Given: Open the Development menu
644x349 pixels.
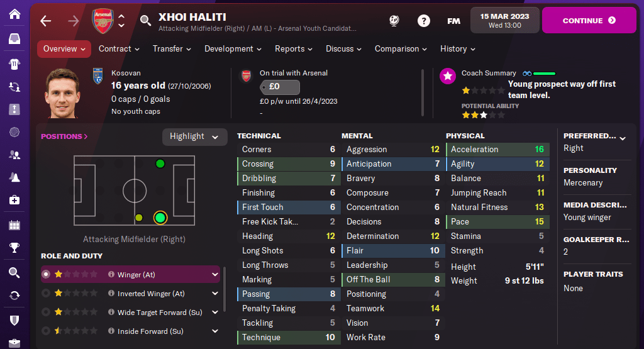Looking at the screenshot, I should [x=232, y=49].
